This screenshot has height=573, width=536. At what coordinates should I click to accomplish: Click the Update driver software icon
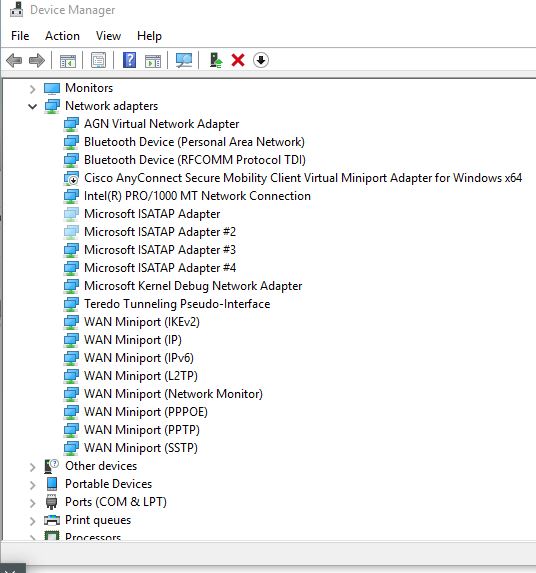pos(216,60)
